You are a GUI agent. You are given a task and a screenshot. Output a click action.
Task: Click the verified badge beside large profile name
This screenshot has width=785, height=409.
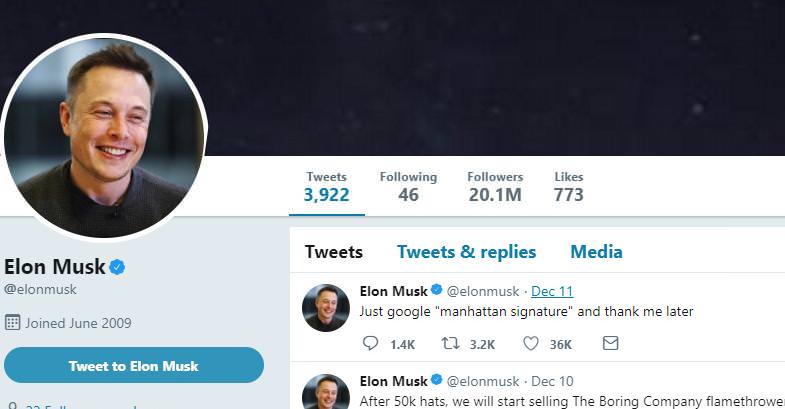tap(117, 267)
